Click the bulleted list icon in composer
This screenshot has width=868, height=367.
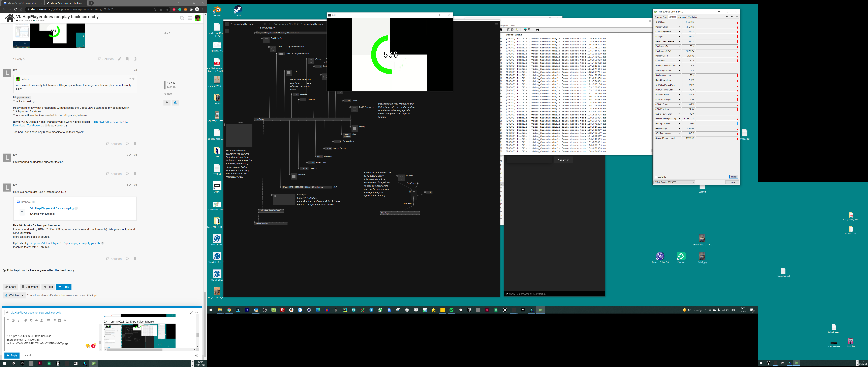coord(49,320)
